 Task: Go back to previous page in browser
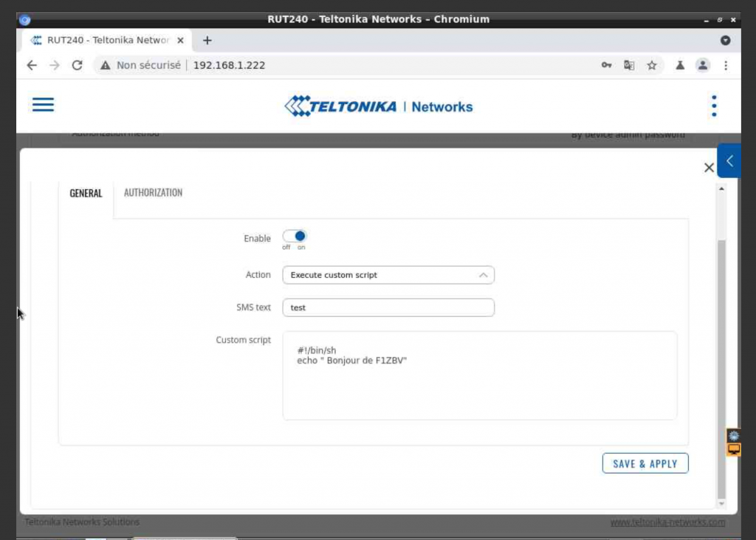[x=32, y=65]
